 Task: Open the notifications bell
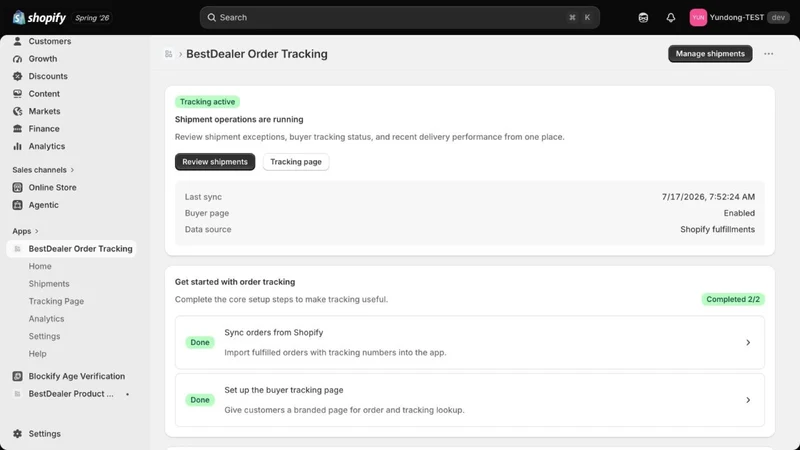tap(670, 17)
